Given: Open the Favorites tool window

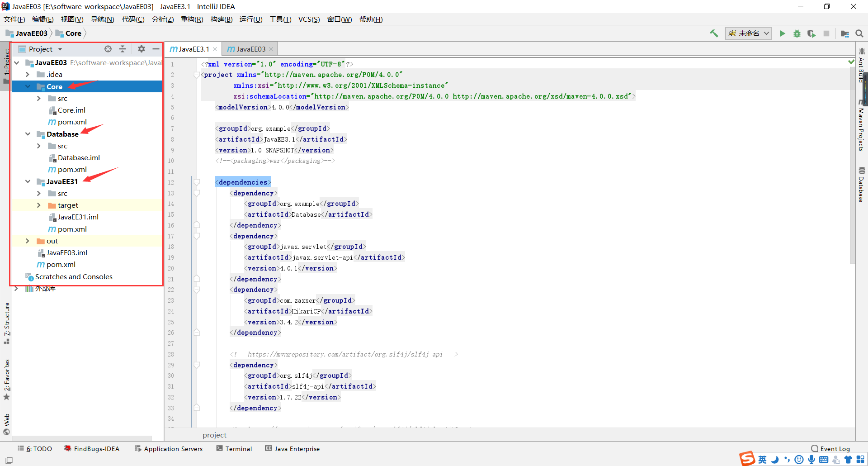Looking at the screenshot, I should click(x=7, y=379).
